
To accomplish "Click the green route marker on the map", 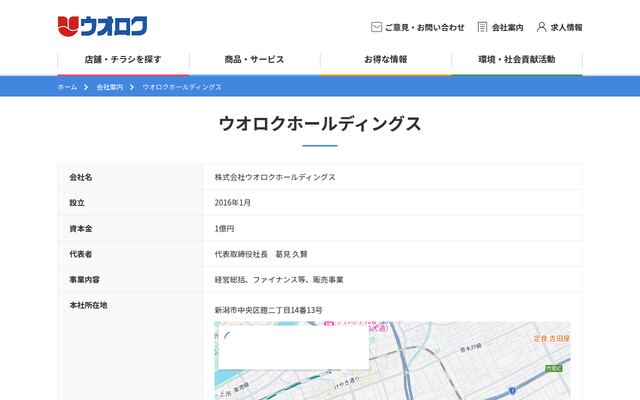I will [x=553, y=369].
